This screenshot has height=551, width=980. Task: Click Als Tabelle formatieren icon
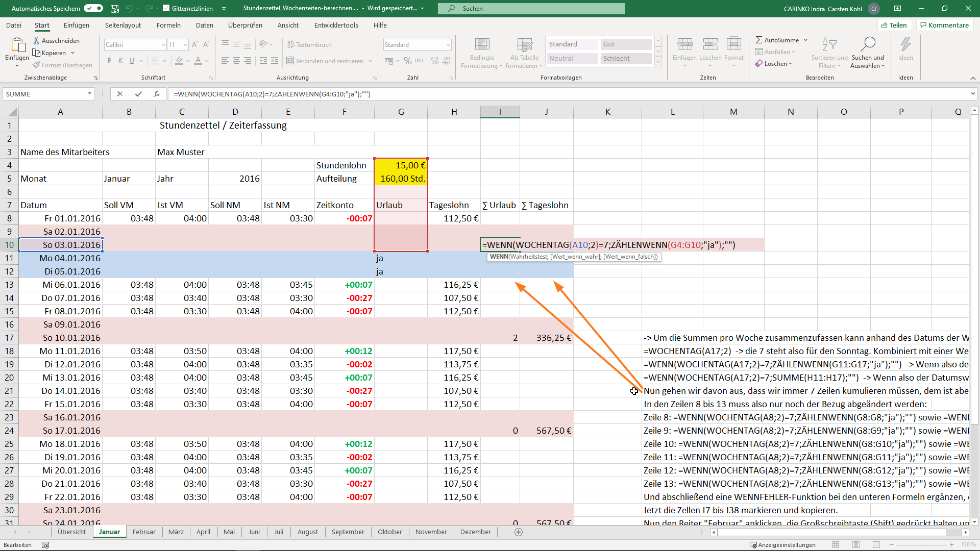tap(524, 44)
